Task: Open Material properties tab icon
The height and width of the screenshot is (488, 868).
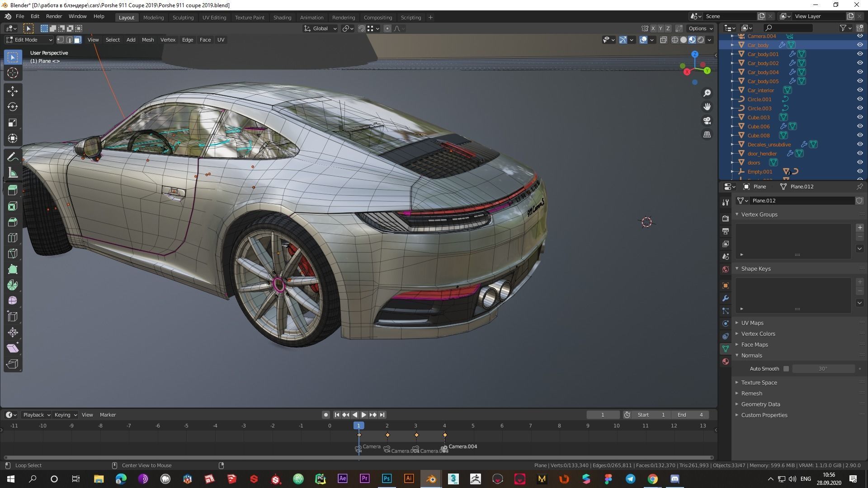Action: [726, 361]
